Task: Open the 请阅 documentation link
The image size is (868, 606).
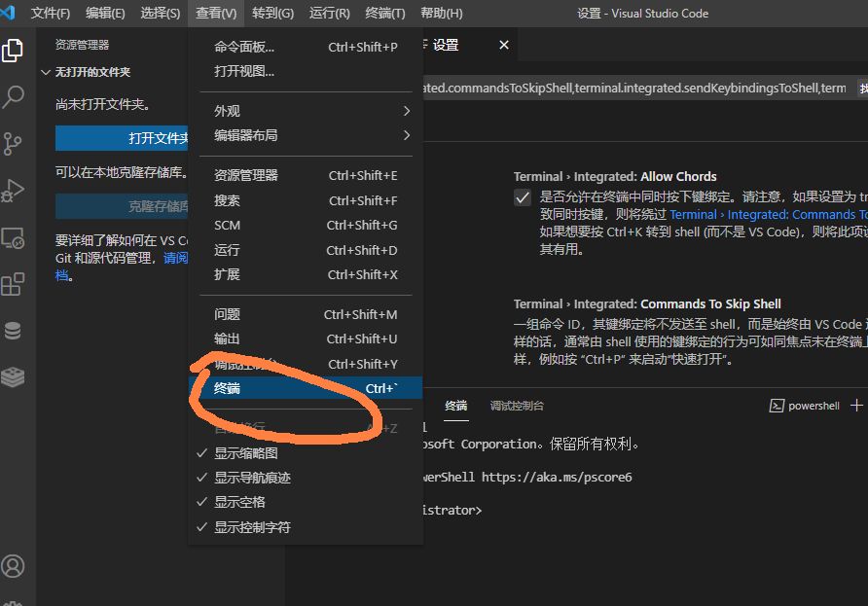Action: click(x=175, y=258)
